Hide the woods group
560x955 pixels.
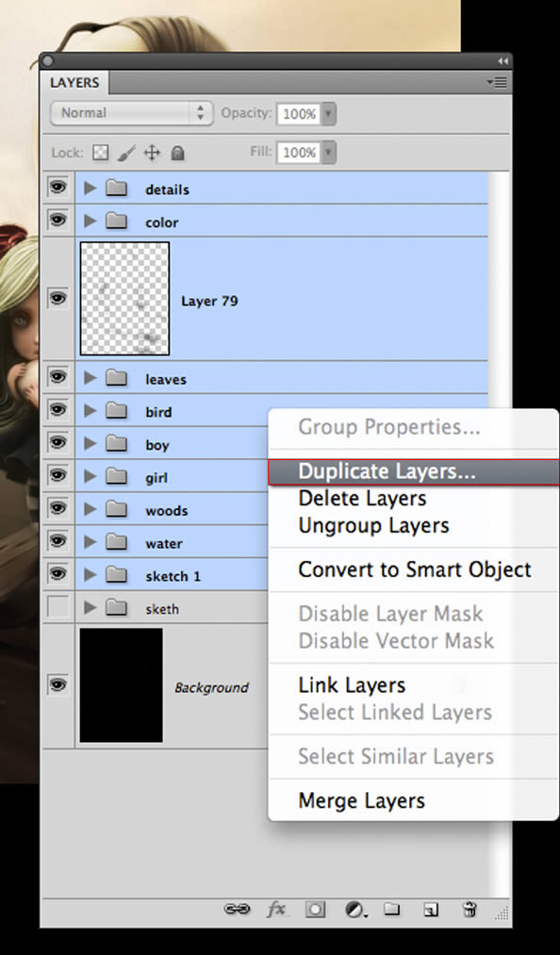58,509
